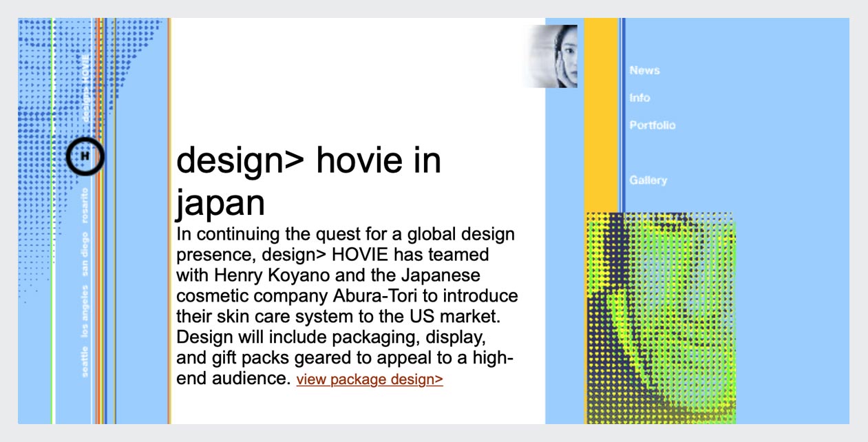This screenshot has height=442, width=868.
Task: Choose the seattle location label
Action: 85,361
